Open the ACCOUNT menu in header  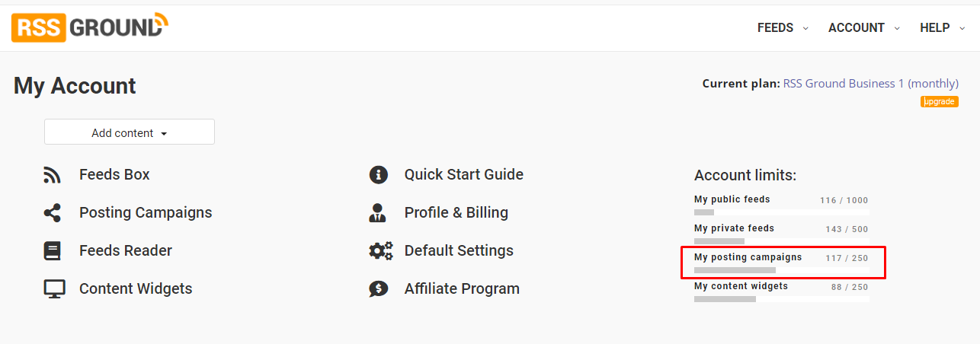click(x=864, y=27)
